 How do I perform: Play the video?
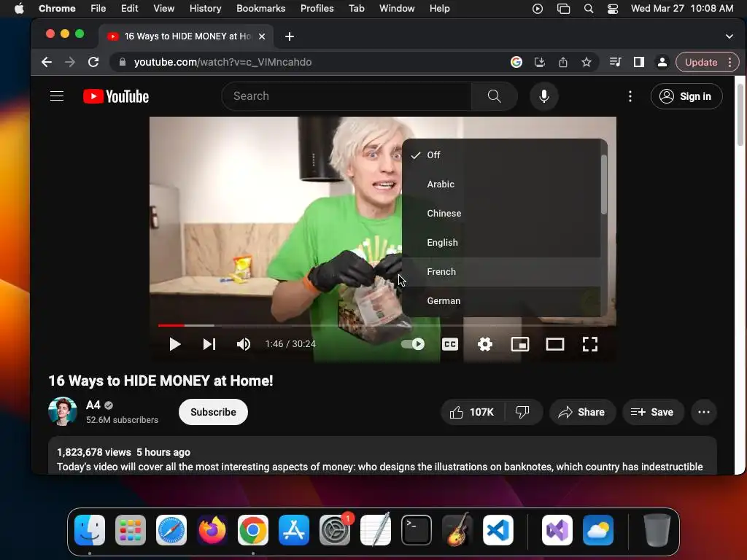click(x=175, y=344)
